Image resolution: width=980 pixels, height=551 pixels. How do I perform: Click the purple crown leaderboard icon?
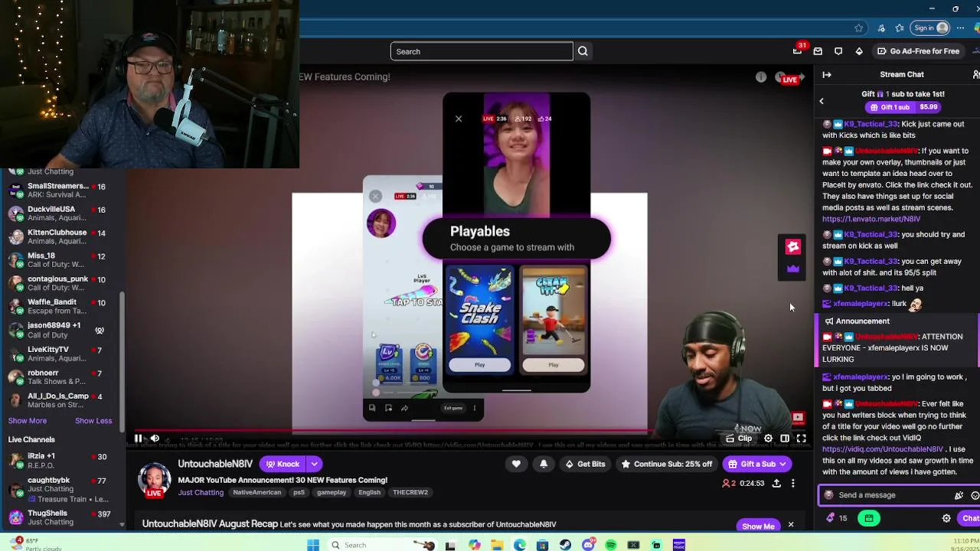pos(793,269)
